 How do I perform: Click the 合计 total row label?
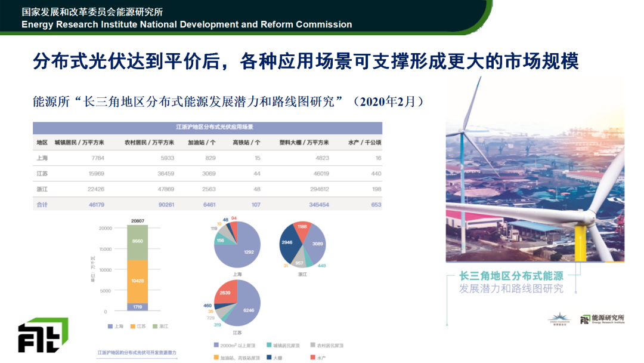coord(42,204)
